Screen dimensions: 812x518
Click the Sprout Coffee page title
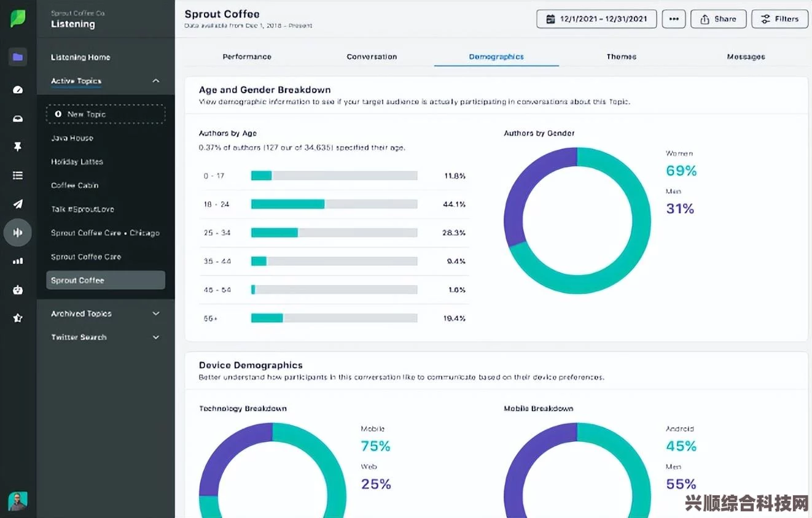point(222,14)
